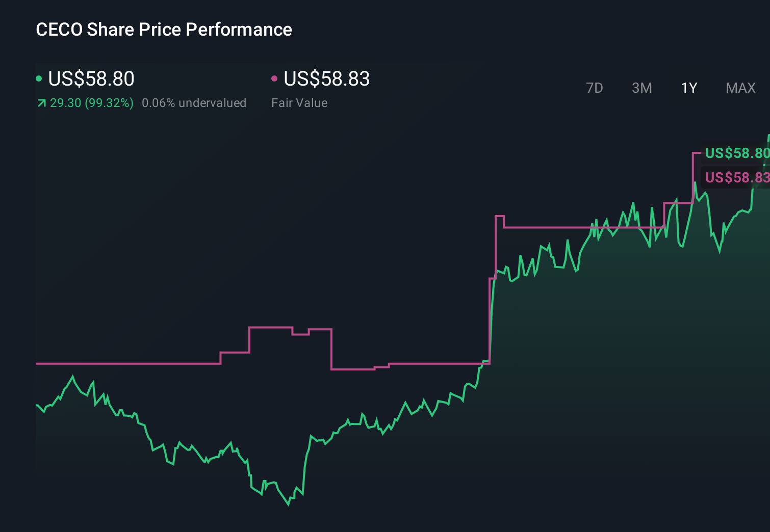Open the 0.06% undervalued details
Viewport: 770px width, 532px height.
[195, 102]
